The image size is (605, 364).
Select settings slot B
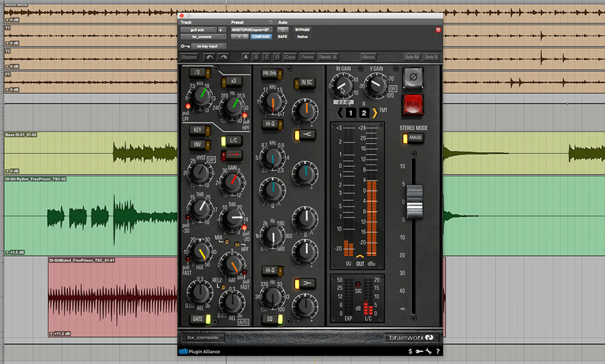pyautogui.click(x=256, y=57)
